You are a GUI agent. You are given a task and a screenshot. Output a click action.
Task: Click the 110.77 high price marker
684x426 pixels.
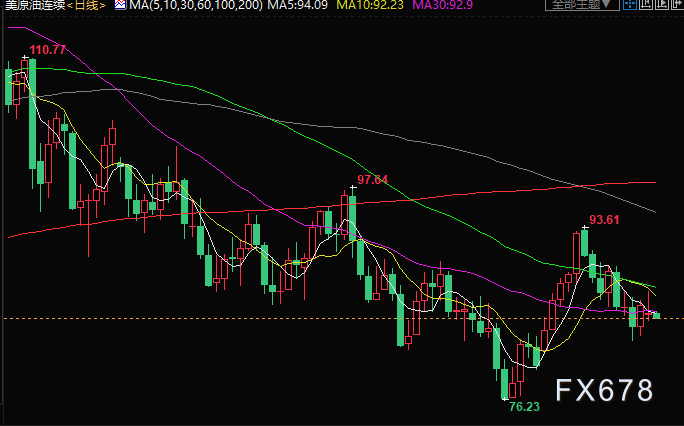[48, 50]
